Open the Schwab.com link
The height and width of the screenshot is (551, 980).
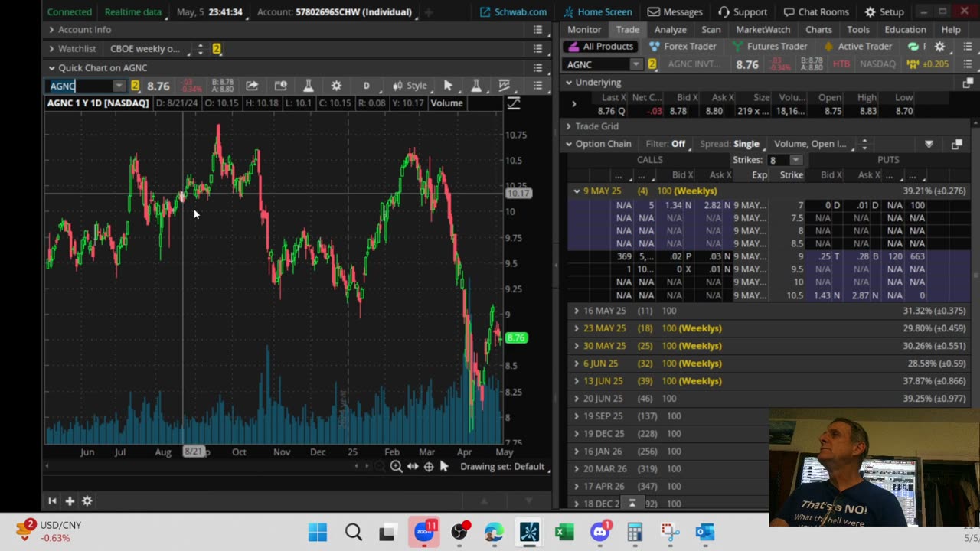pyautogui.click(x=513, y=12)
